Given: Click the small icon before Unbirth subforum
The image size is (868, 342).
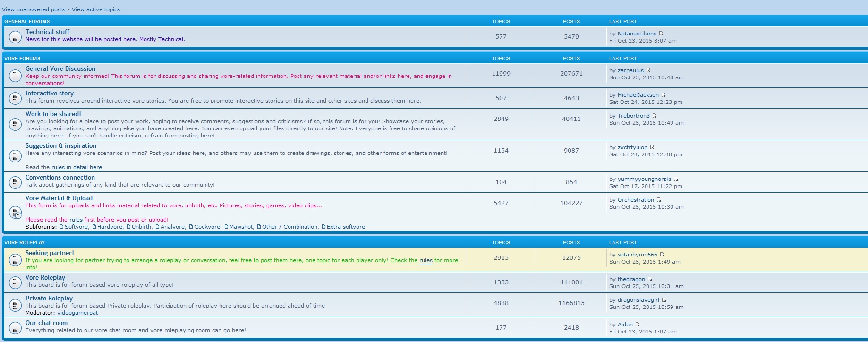Looking at the screenshot, I should (x=129, y=227).
